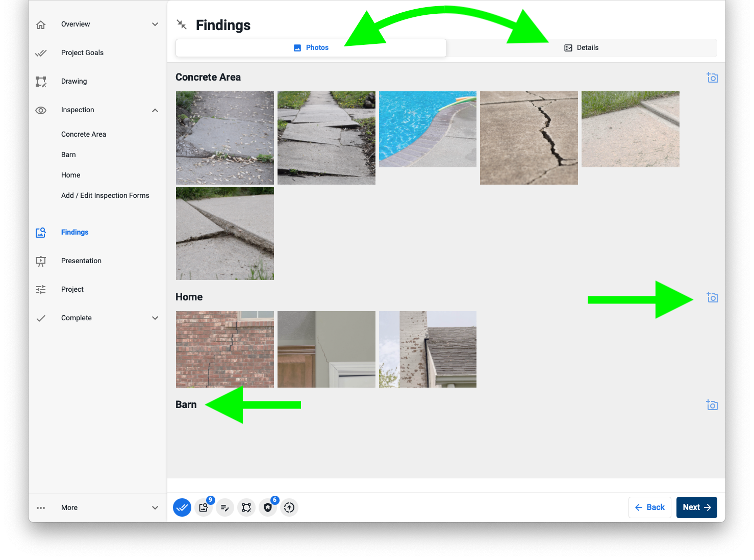Expand the Complete section chevron

[x=155, y=318]
